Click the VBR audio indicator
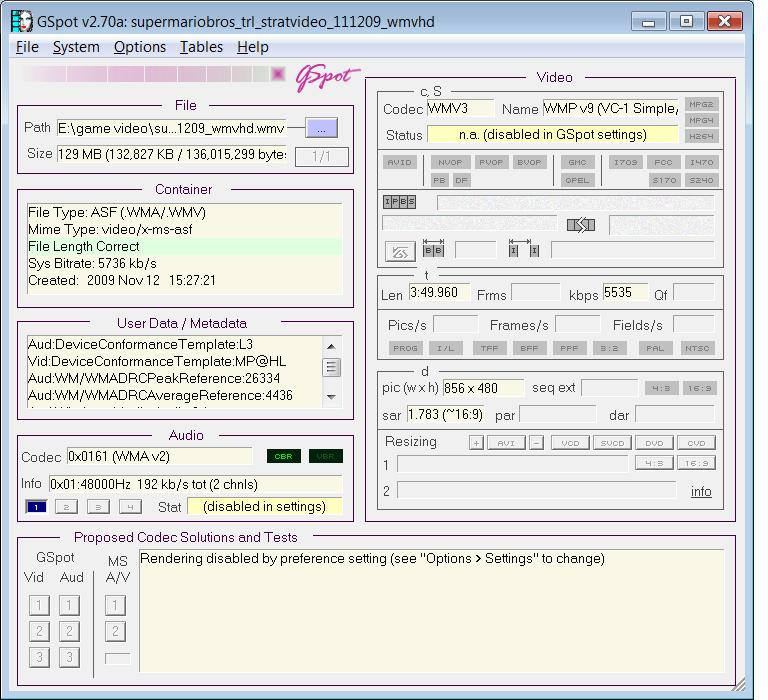 coord(326,456)
